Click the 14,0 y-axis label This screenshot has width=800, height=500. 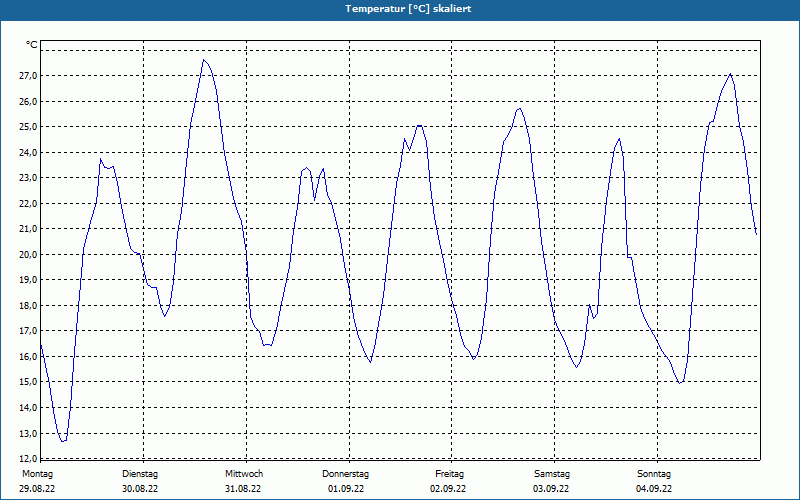28,407
